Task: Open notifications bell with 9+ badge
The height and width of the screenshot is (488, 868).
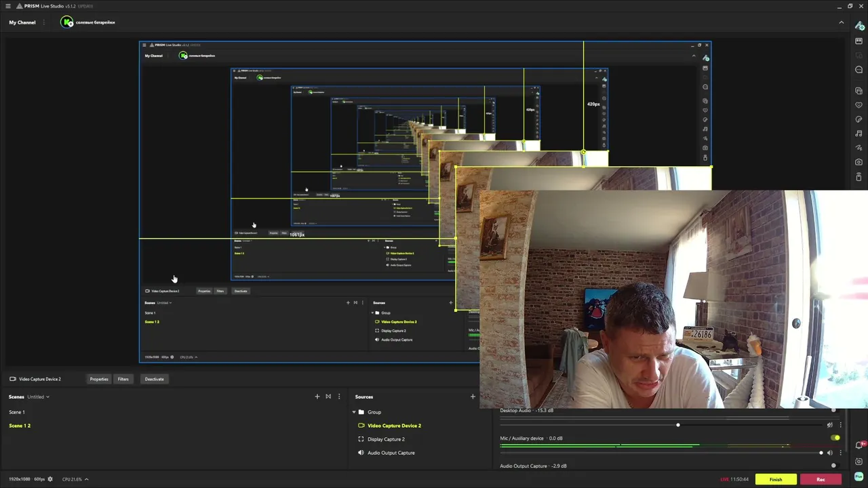Action: (x=859, y=445)
